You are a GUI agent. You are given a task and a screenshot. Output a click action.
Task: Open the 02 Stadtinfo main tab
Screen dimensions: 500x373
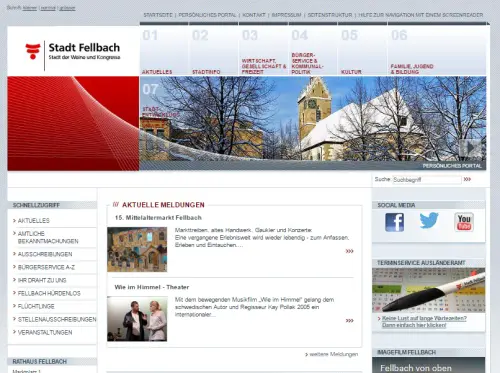pyautogui.click(x=214, y=51)
